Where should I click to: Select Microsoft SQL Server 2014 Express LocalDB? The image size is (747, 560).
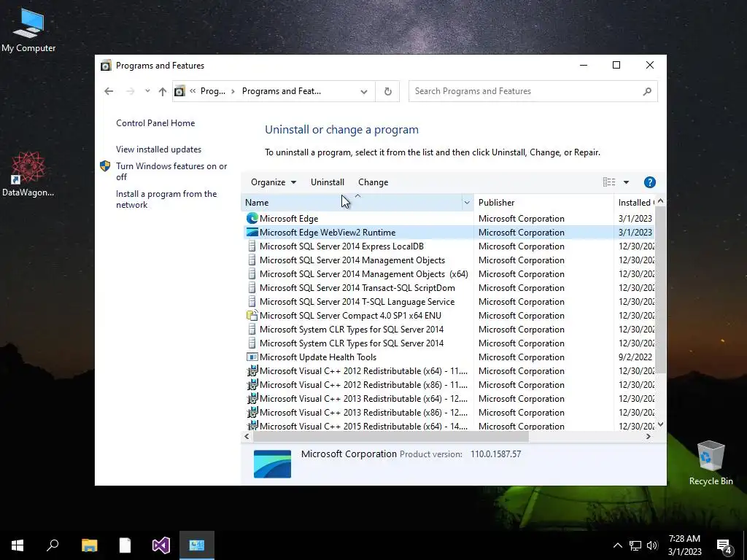(449, 246)
